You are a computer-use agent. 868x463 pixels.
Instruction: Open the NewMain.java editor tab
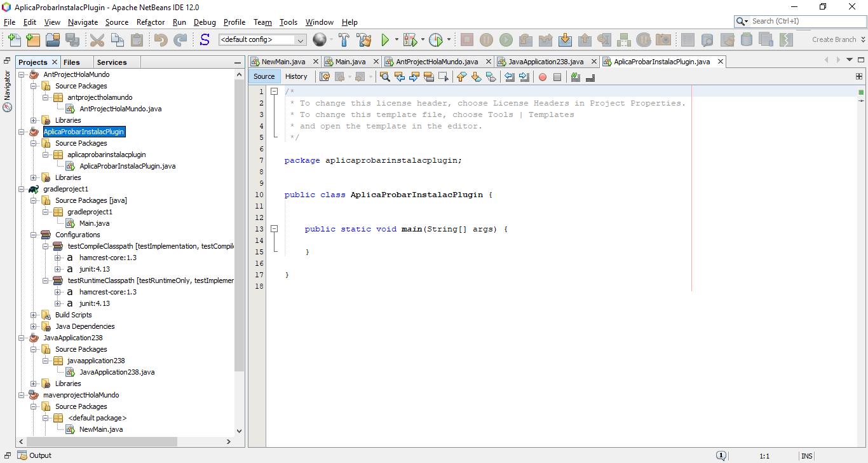(283, 62)
